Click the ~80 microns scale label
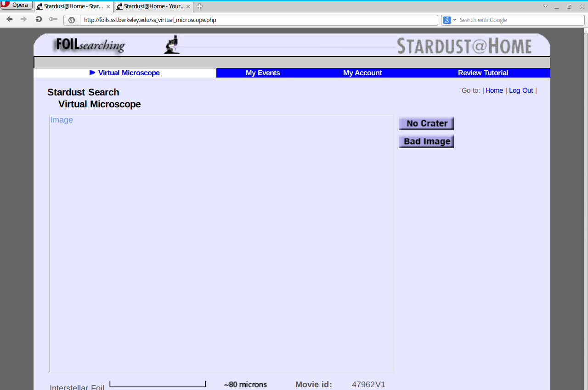 [x=245, y=384]
